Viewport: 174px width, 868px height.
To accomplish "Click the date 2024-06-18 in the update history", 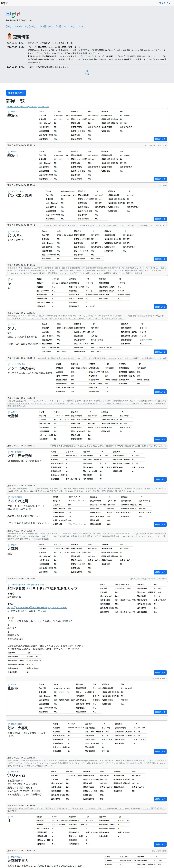I will (x=12, y=47).
